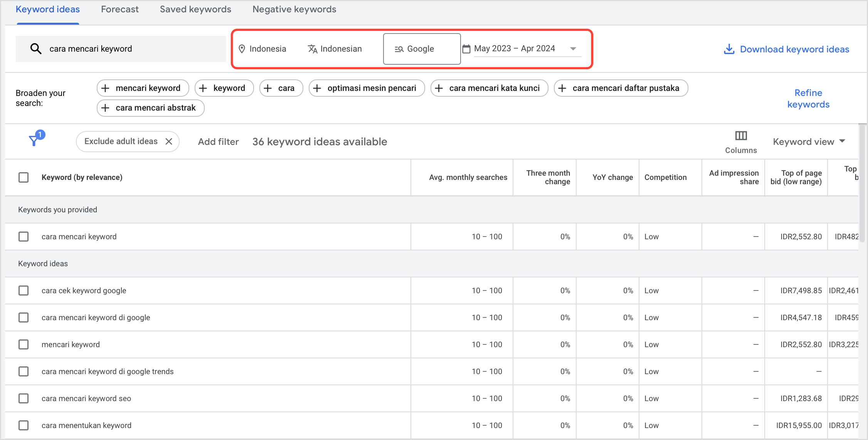Switch to the Keyword ideas tab
The height and width of the screenshot is (440, 868).
(x=48, y=10)
